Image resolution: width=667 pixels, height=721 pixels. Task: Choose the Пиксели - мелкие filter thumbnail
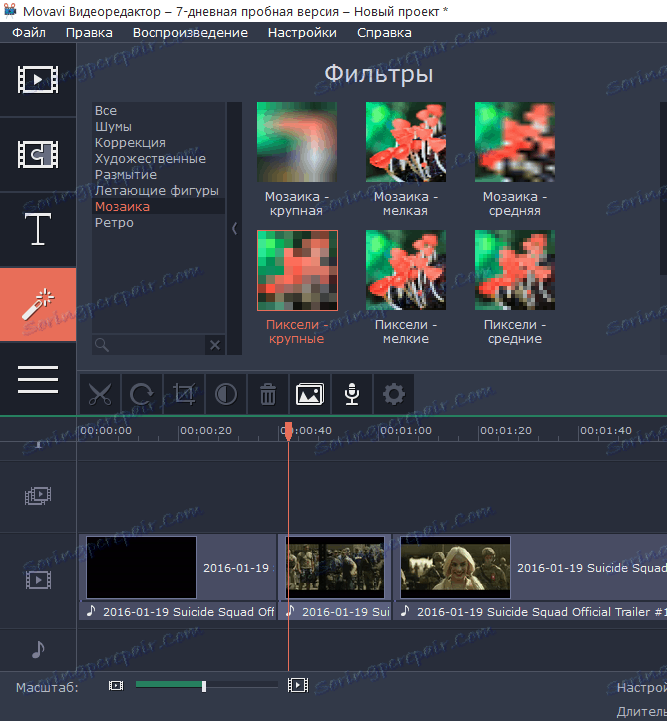(406, 270)
